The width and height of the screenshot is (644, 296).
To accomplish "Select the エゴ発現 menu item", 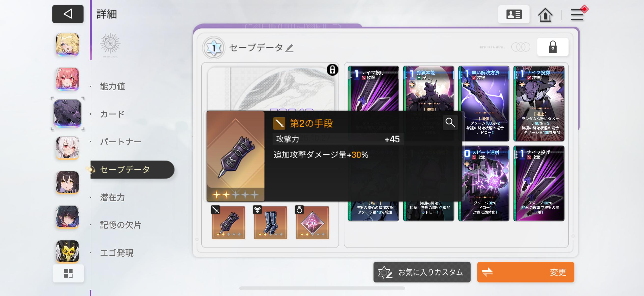I will [x=117, y=253].
